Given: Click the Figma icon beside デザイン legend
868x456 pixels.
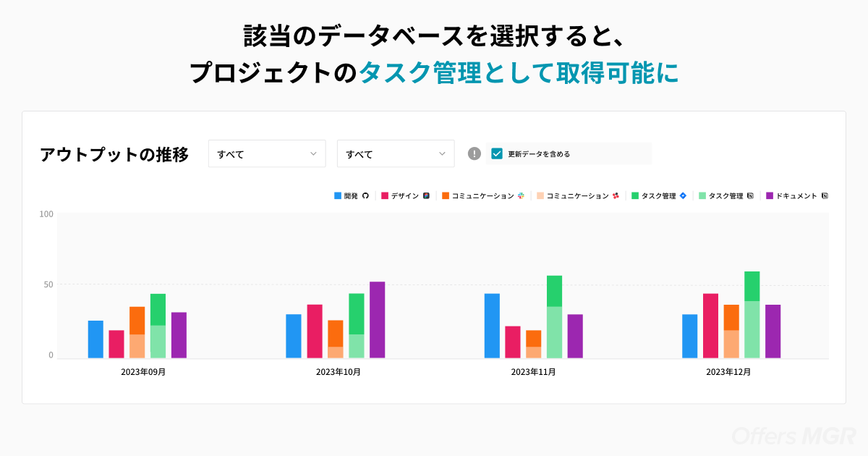Looking at the screenshot, I should [x=425, y=195].
